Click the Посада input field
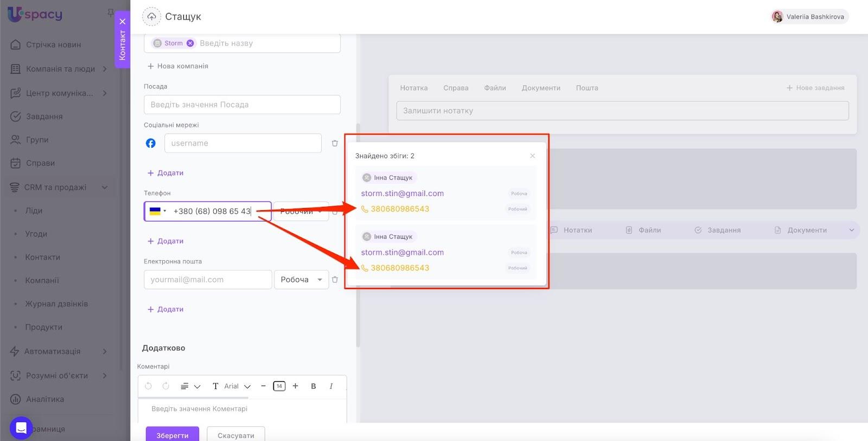This screenshot has width=868, height=441. [242, 105]
